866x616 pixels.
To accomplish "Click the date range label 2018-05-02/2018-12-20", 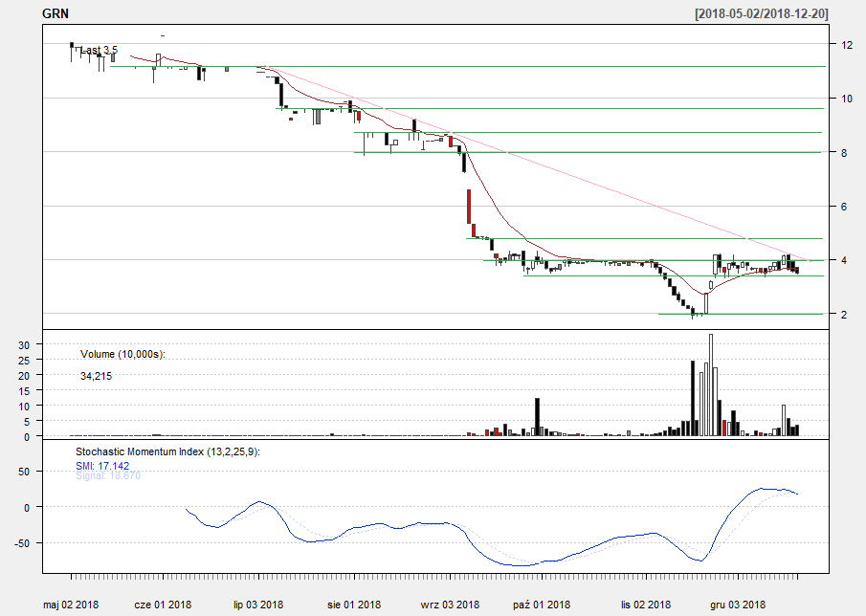I will point(762,13).
